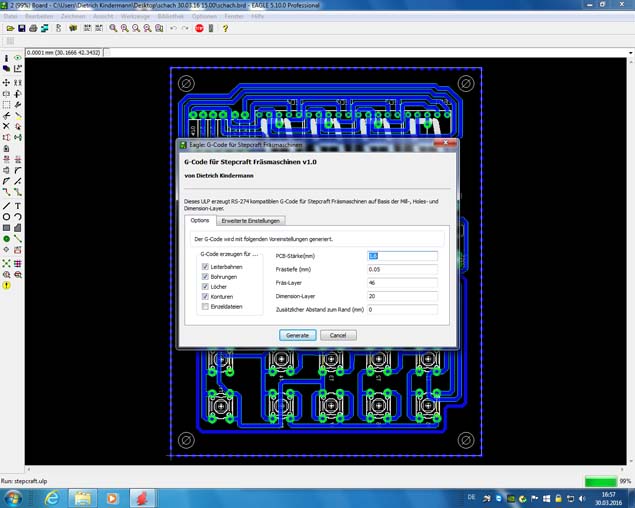Select the Group dashed rectangle tool
635x508 pixels.
point(6,105)
